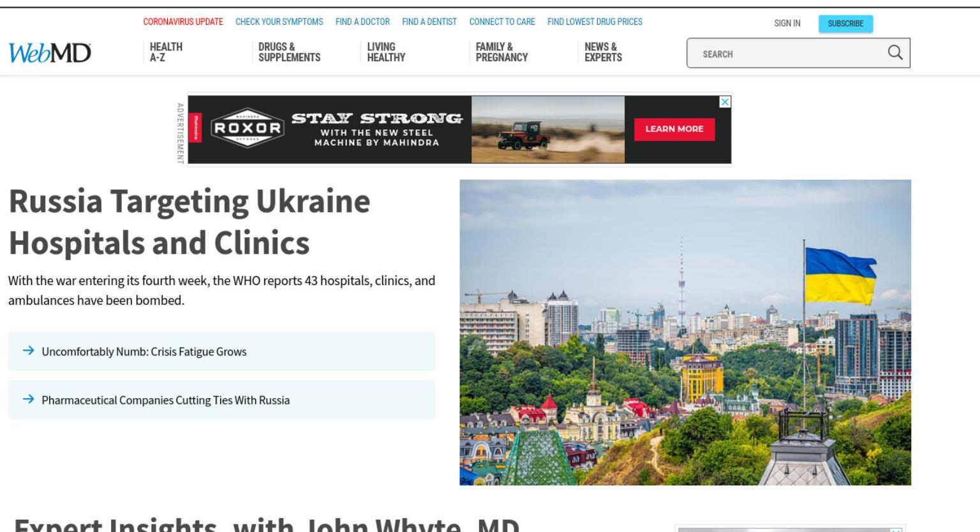Click the Roxor offroad logo in ad

(247, 128)
